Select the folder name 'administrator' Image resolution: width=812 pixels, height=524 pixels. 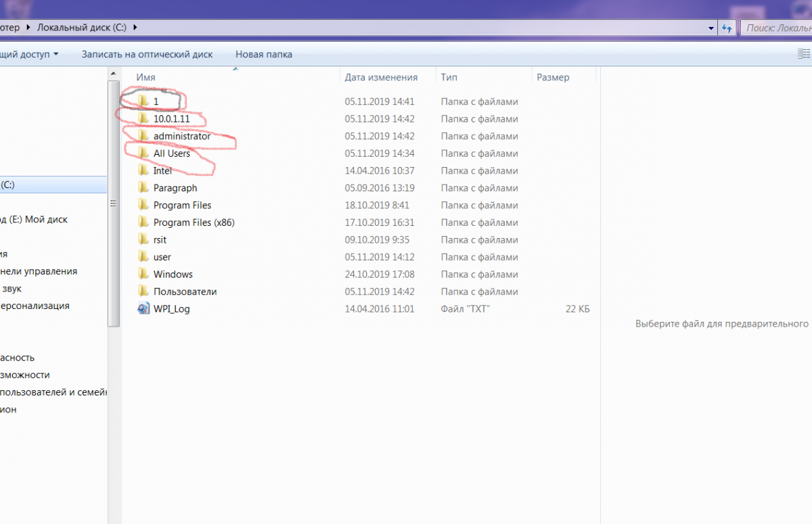tap(182, 136)
